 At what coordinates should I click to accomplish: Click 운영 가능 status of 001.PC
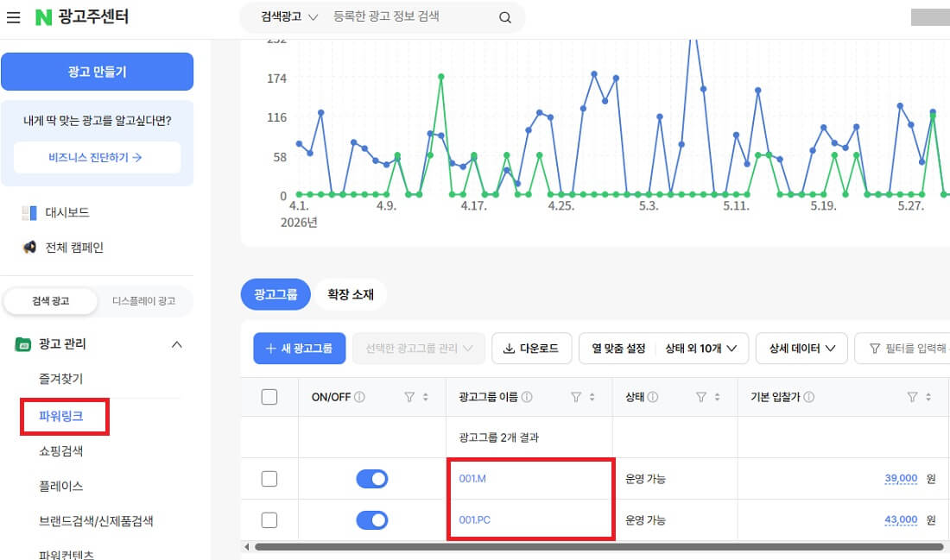tap(645, 520)
